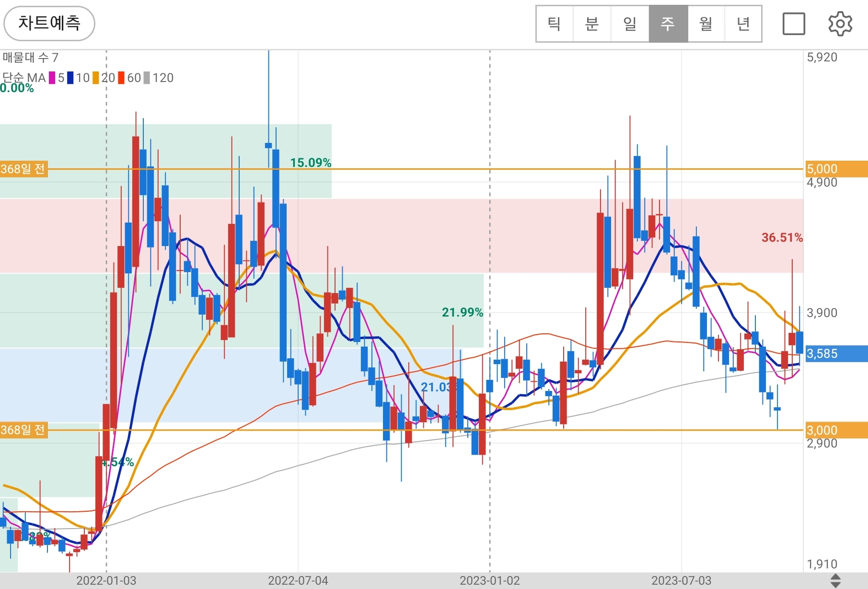The width and height of the screenshot is (868, 589).
Task: Switch to the 일 daily period tab
Action: pos(630,24)
